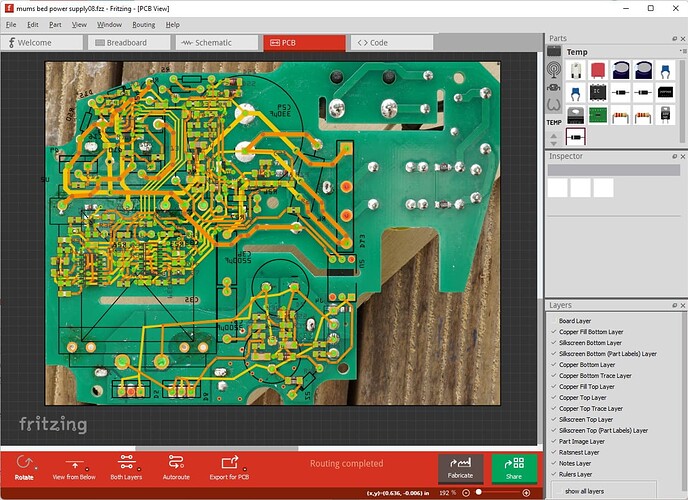Zoom out with the minus magnifier icon

pyautogui.click(x=466, y=493)
